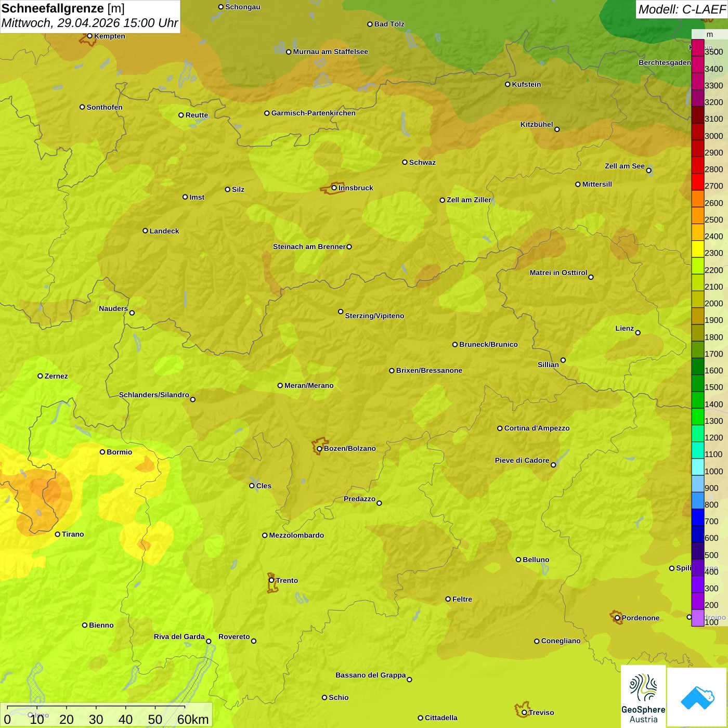Click the 'Riva del Garda' map label
728x728 pixels.
[179, 636]
